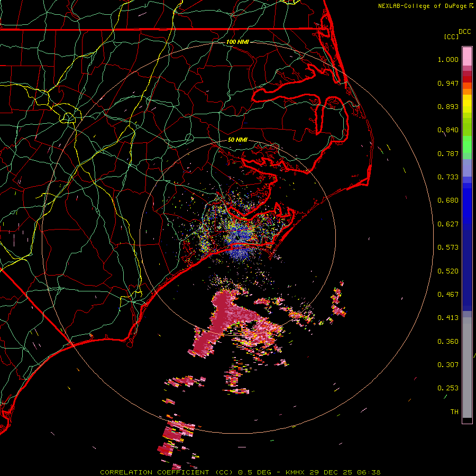Click the KMHX station identifier in the caption
Image resolution: width=476 pixels, height=476 pixels.
295,472
